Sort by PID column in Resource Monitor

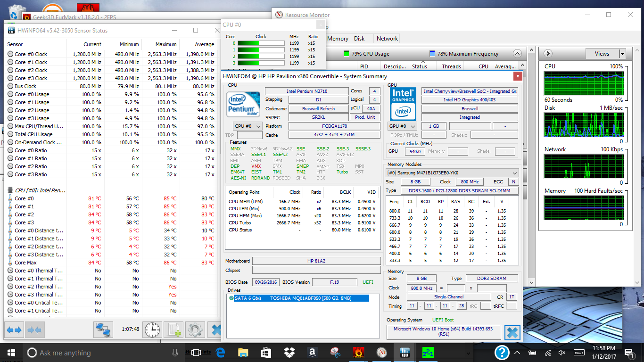tap(363, 66)
